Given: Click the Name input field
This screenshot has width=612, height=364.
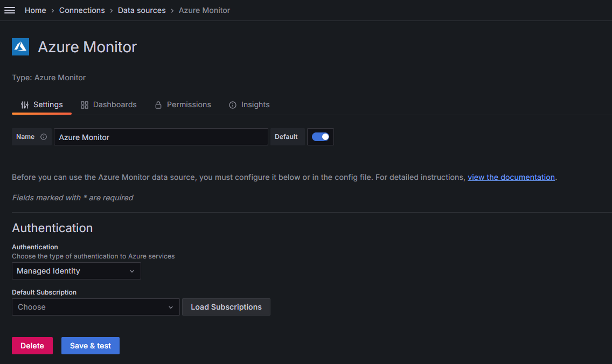Looking at the screenshot, I should pos(161,137).
